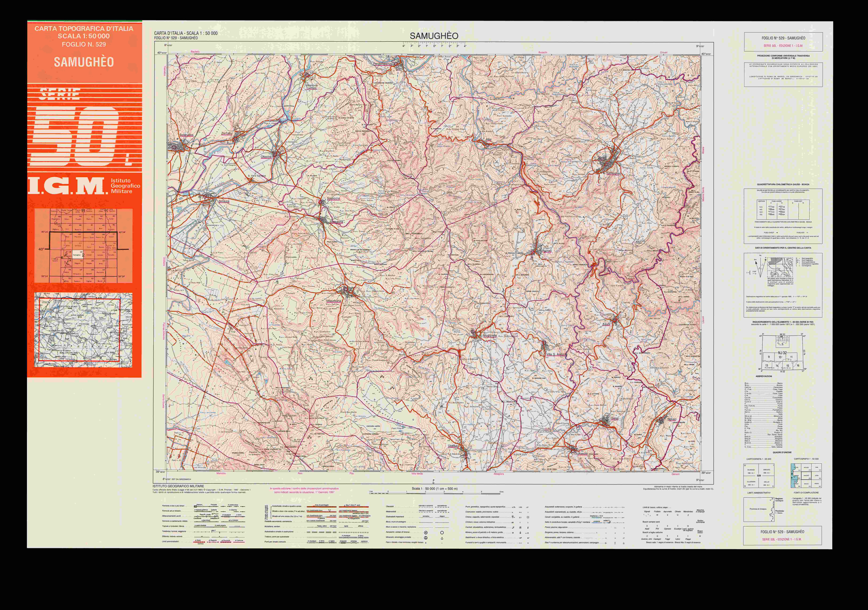Click the top-right Foglio N° 529 box
Viewport: 868px width, 610px height.
pos(783,42)
